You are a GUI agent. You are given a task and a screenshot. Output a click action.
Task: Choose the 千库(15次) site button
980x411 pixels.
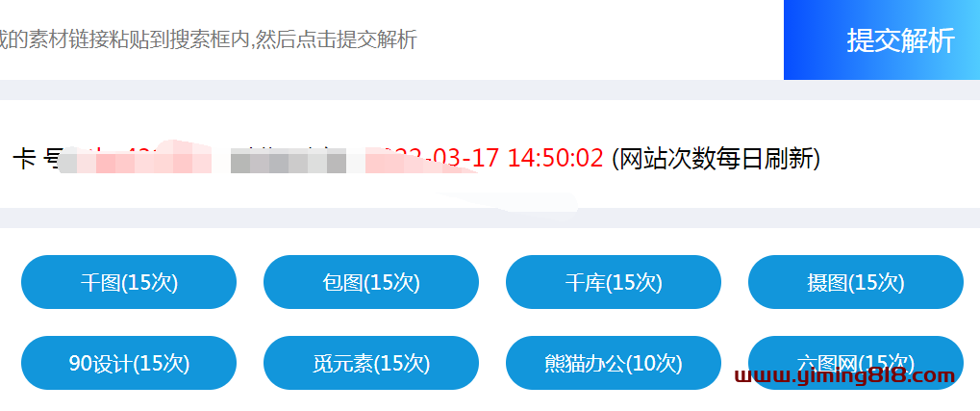pos(614,282)
